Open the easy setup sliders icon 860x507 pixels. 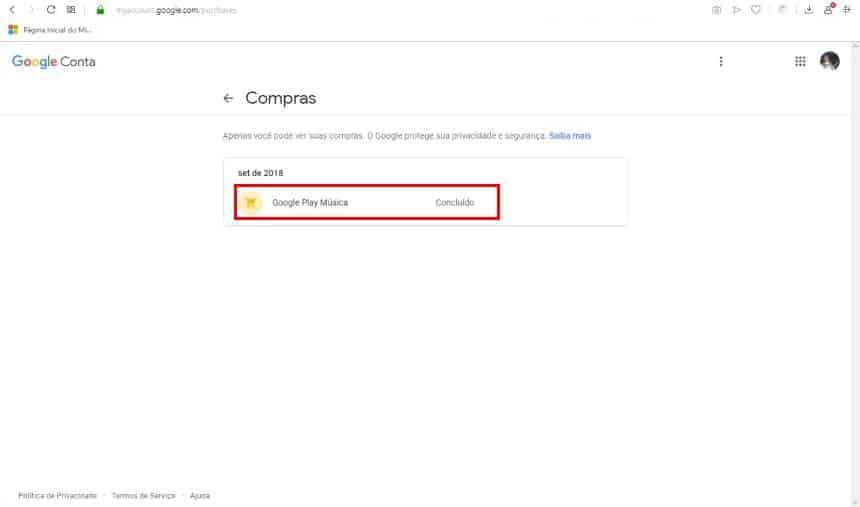tap(847, 10)
